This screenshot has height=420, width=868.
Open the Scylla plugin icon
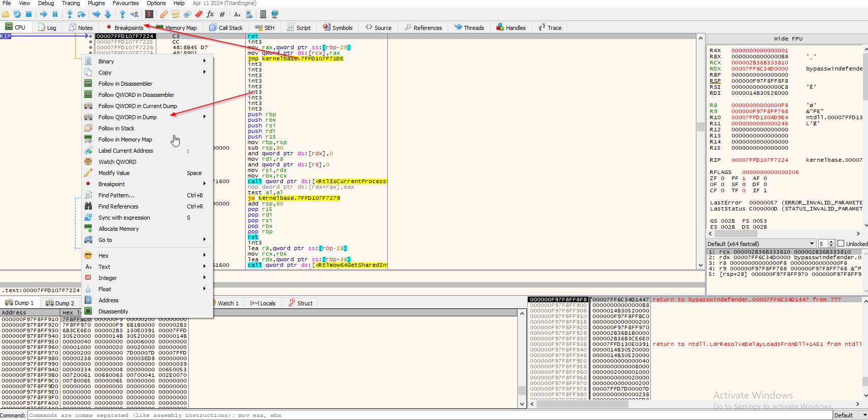(x=149, y=14)
